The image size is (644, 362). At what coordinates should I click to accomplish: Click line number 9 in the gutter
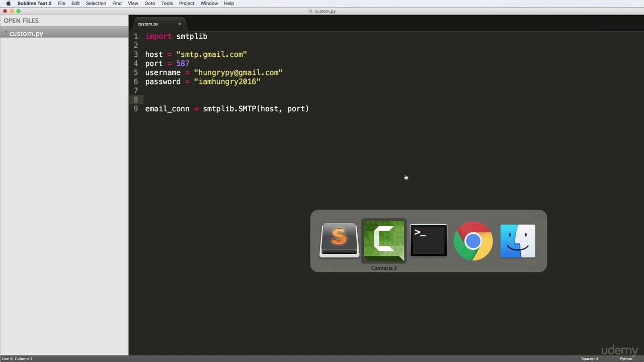click(136, 109)
